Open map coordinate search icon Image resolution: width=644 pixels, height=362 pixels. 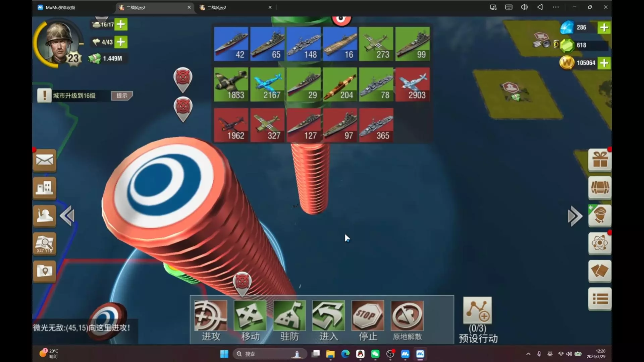pyautogui.click(x=45, y=244)
